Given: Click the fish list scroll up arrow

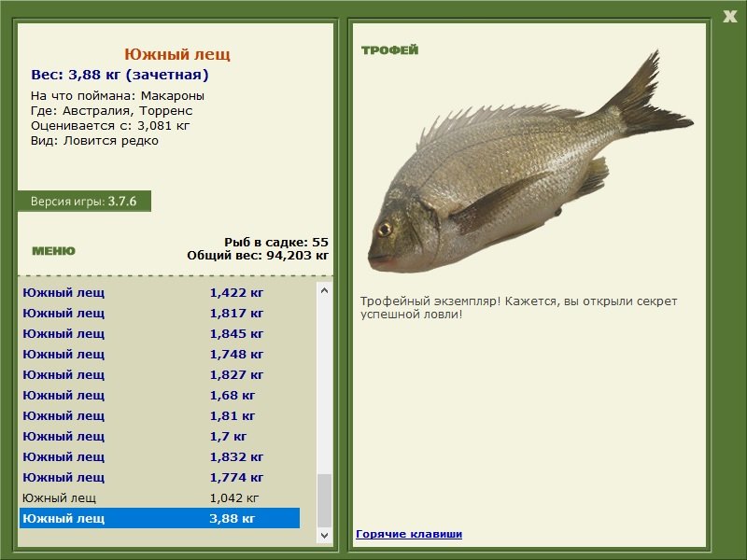Looking at the screenshot, I should 324,290.
